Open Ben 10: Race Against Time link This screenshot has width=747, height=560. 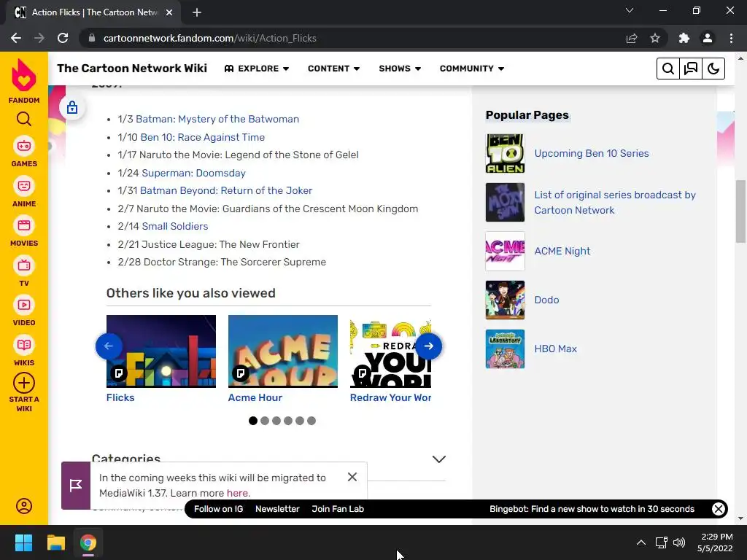(x=203, y=137)
